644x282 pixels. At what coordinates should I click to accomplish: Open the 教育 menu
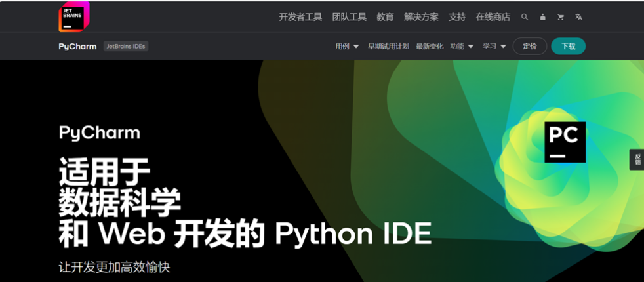coord(385,17)
